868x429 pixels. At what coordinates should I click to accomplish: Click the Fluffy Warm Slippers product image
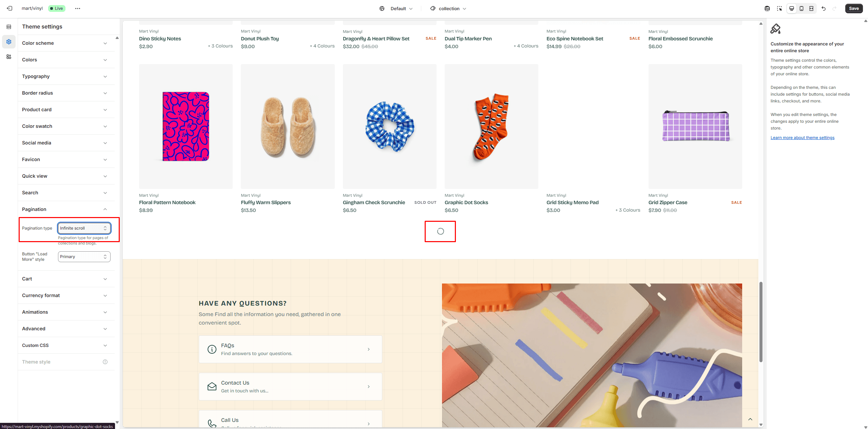288,126
